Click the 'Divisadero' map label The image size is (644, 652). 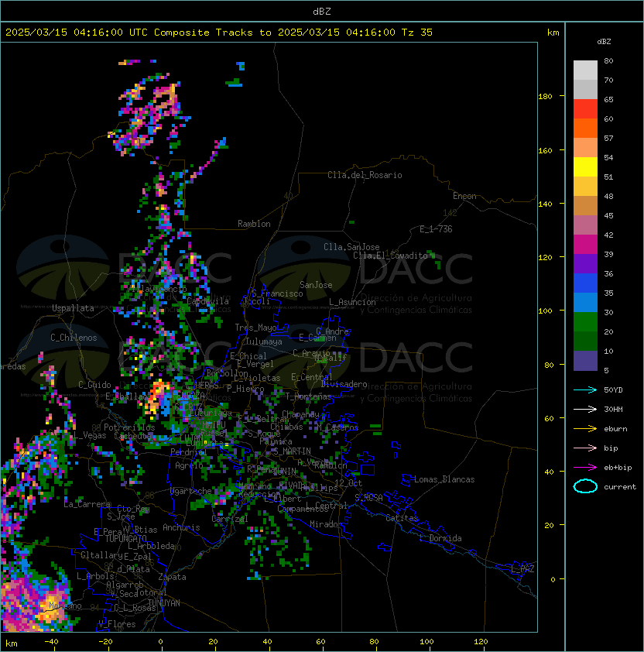[344, 384]
